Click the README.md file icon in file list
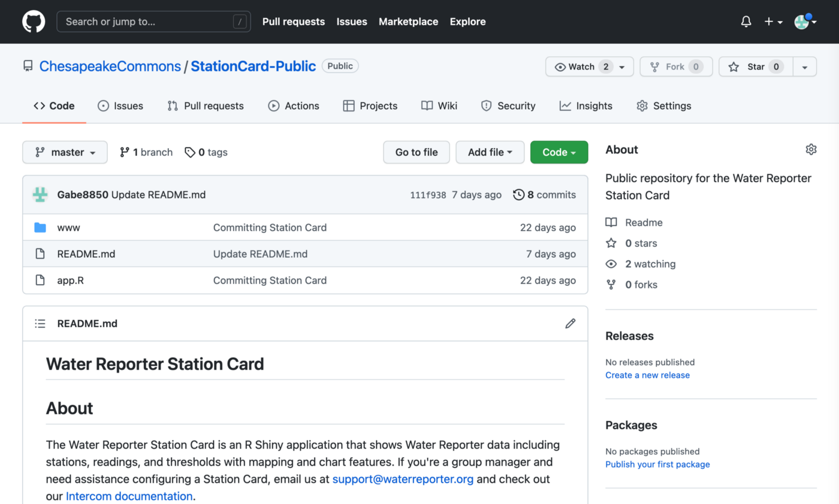 coord(40,254)
